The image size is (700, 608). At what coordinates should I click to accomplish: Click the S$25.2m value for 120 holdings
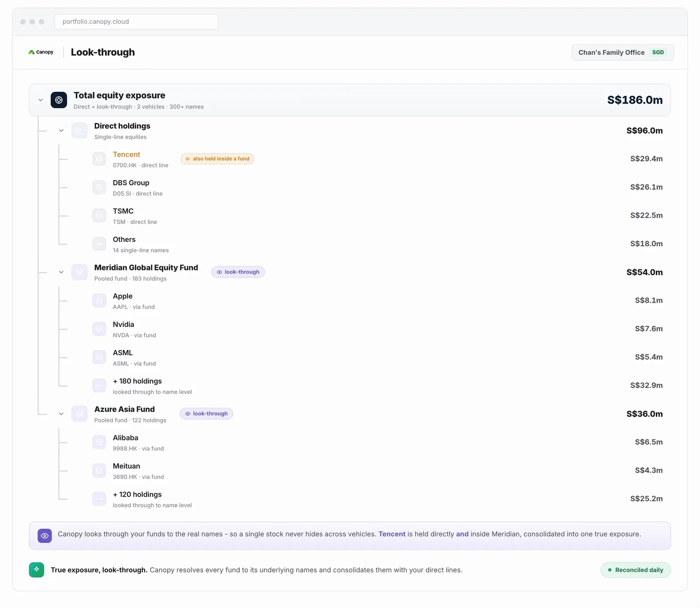(x=646, y=499)
